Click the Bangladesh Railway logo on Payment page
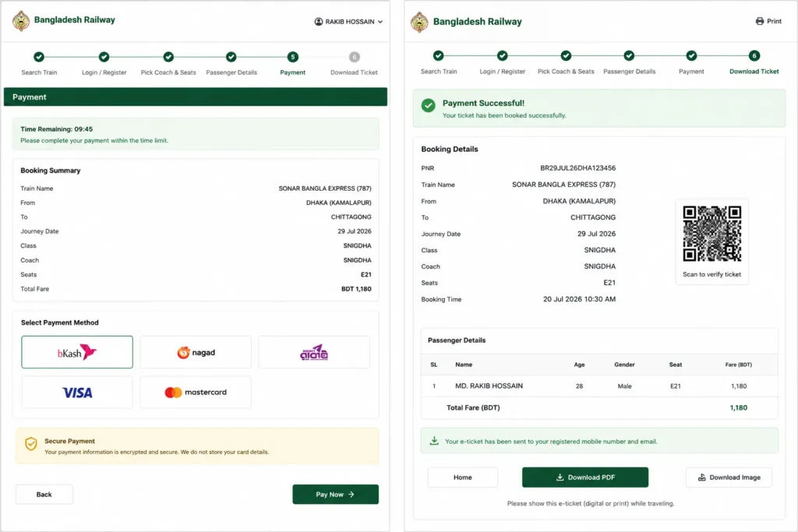The width and height of the screenshot is (798, 532). (21, 21)
